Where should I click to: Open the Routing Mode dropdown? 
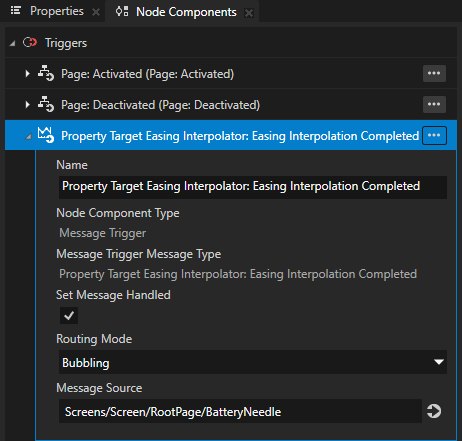coord(253,362)
